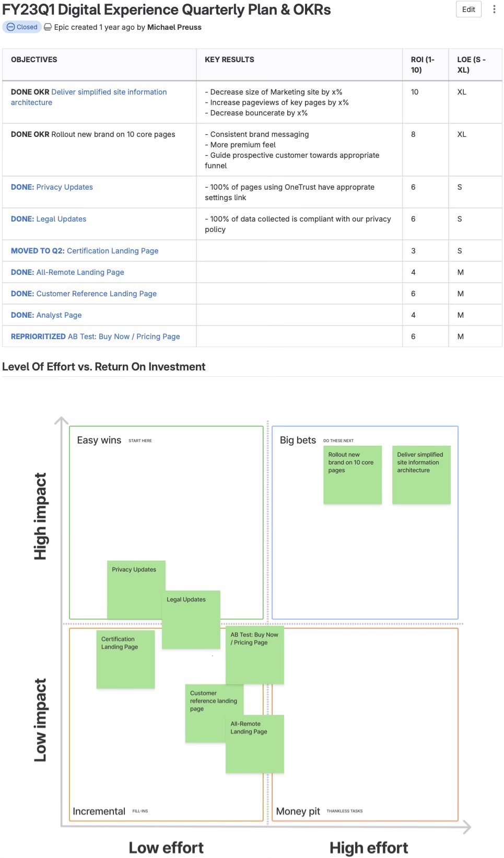Click the epic icon beside created text
The width and height of the screenshot is (504, 858).
[x=48, y=27]
